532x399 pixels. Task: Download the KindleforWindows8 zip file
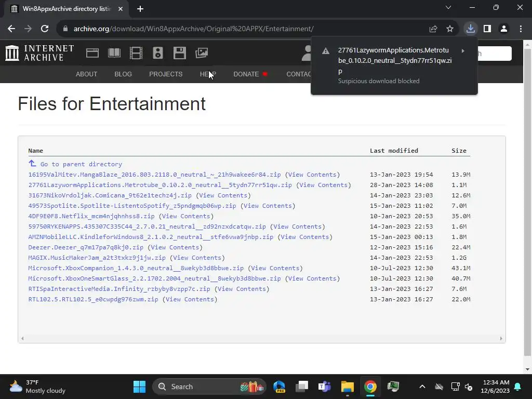coord(151,237)
